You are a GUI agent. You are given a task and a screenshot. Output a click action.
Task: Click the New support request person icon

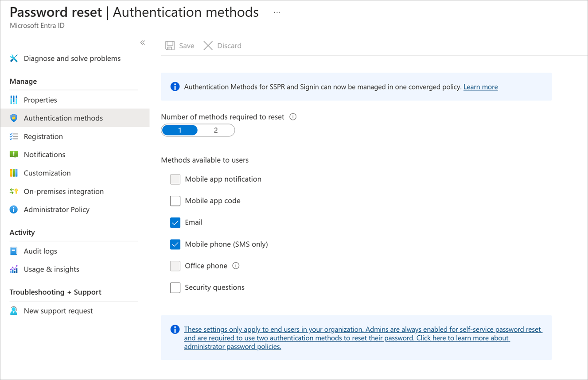pyautogui.click(x=14, y=310)
